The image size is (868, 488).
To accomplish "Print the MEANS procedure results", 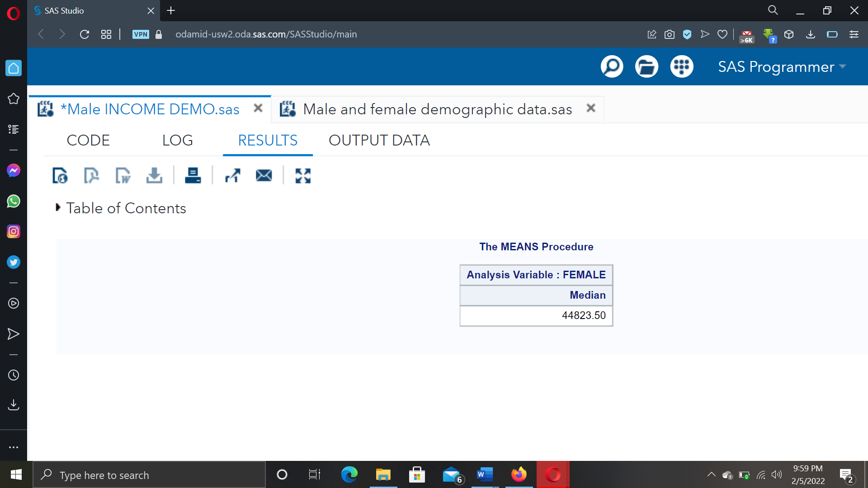I will 193,176.
